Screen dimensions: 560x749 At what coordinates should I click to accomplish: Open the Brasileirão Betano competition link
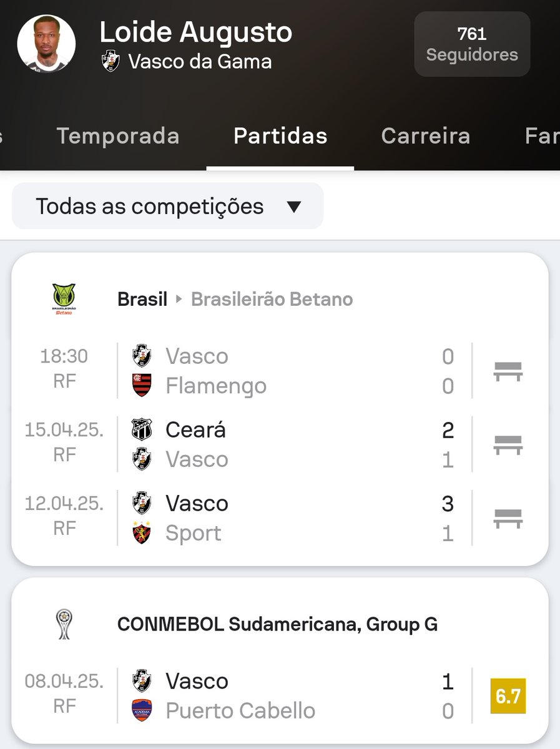[x=272, y=300]
